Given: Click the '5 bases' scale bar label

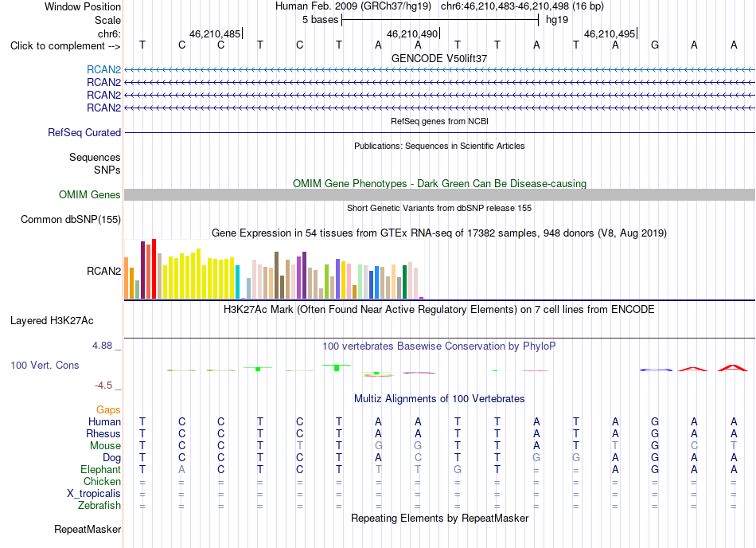Looking at the screenshot, I should [x=321, y=20].
